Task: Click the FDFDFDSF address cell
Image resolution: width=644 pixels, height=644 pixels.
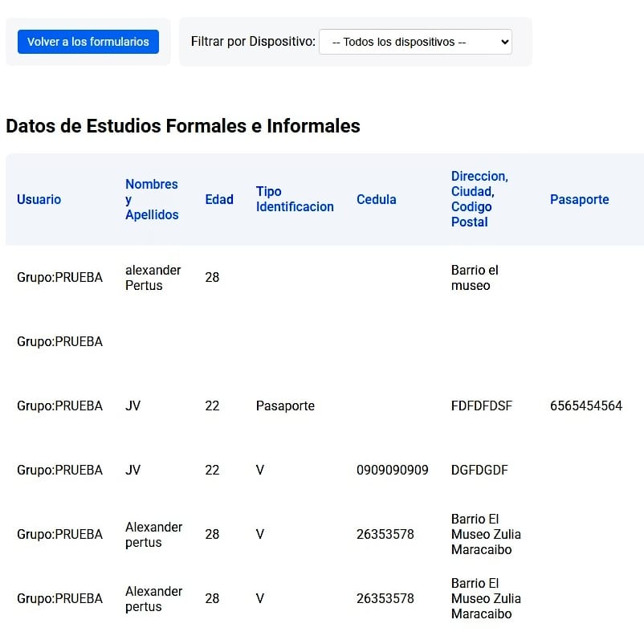Action: click(481, 406)
